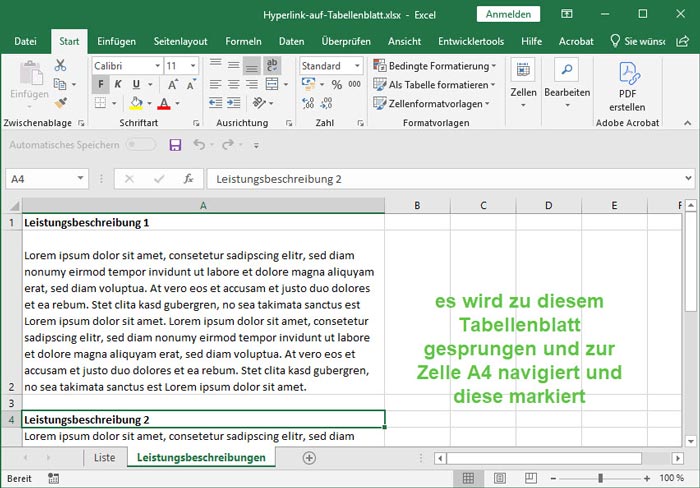Click the redo arrow
Screen dimensions: 700x488
(x=228, y=145)
